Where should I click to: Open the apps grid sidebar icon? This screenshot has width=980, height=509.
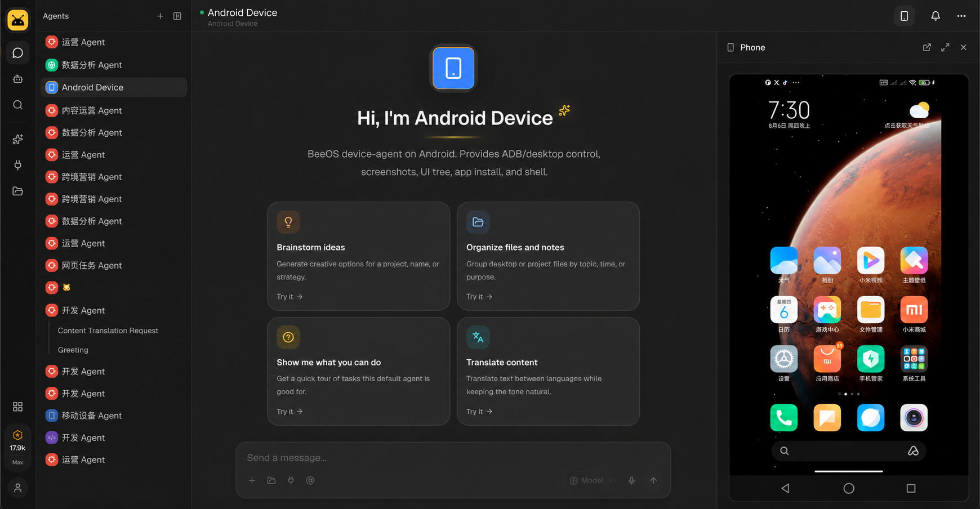18,407
